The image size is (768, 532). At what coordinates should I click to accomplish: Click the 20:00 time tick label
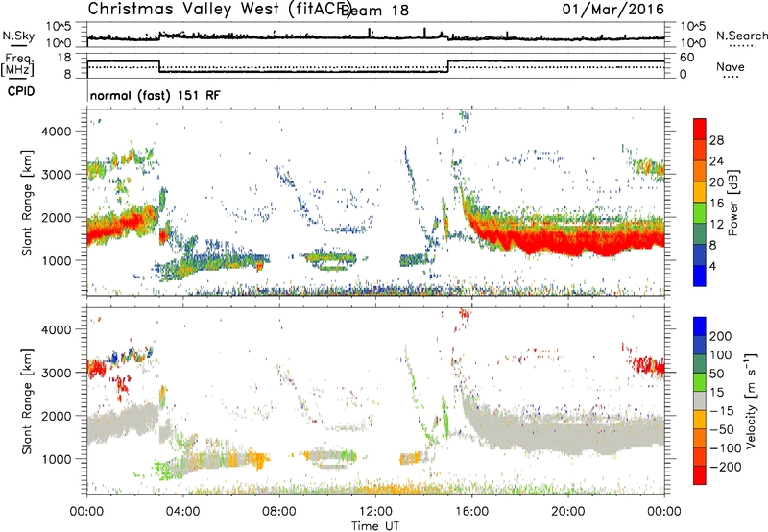[567, 512]
